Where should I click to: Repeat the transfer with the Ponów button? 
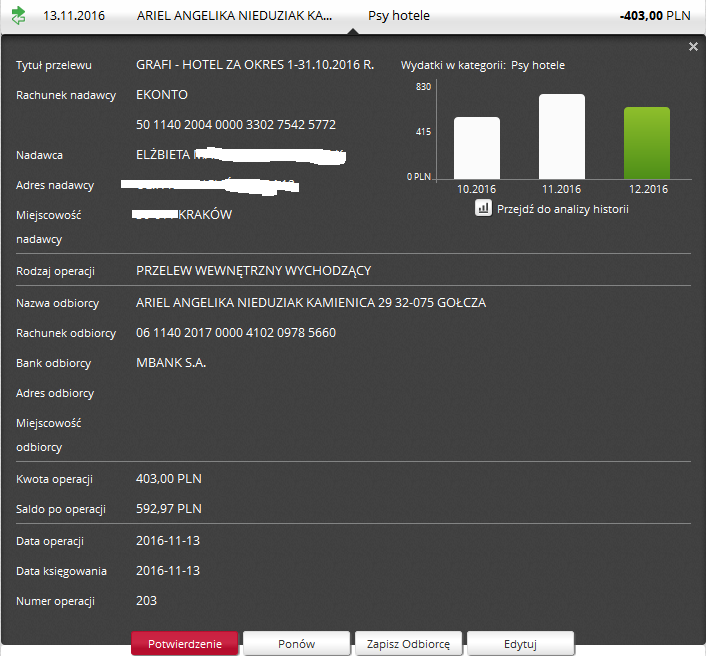pyautogui.click(x=297, y=644)
